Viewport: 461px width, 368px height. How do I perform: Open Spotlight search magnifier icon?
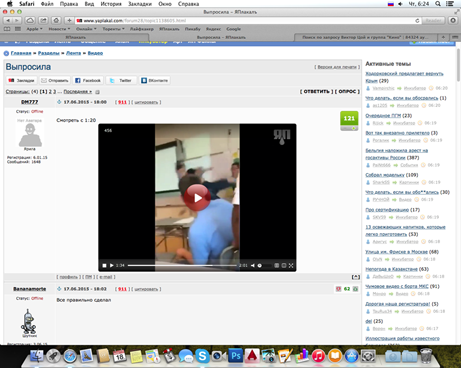(x=438, y=4)
